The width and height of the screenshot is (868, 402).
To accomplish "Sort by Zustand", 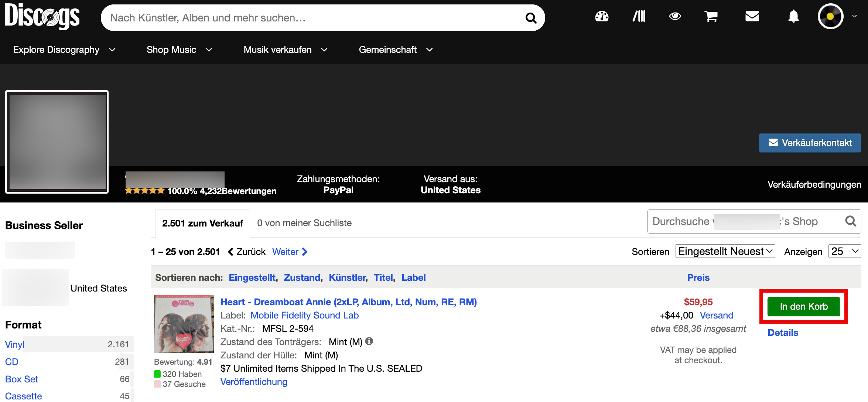I will (302, 277).
